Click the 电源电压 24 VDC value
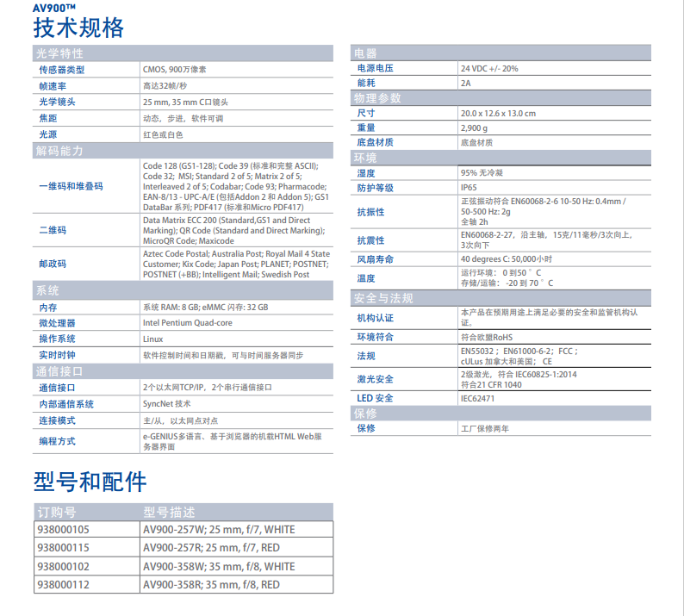 [489, 68]
